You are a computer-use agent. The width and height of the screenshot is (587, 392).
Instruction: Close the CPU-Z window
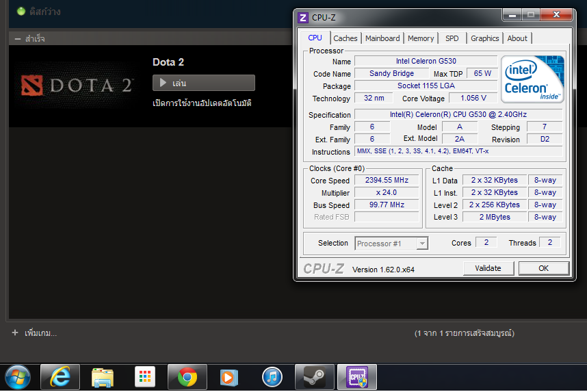[x=557, y=15]
